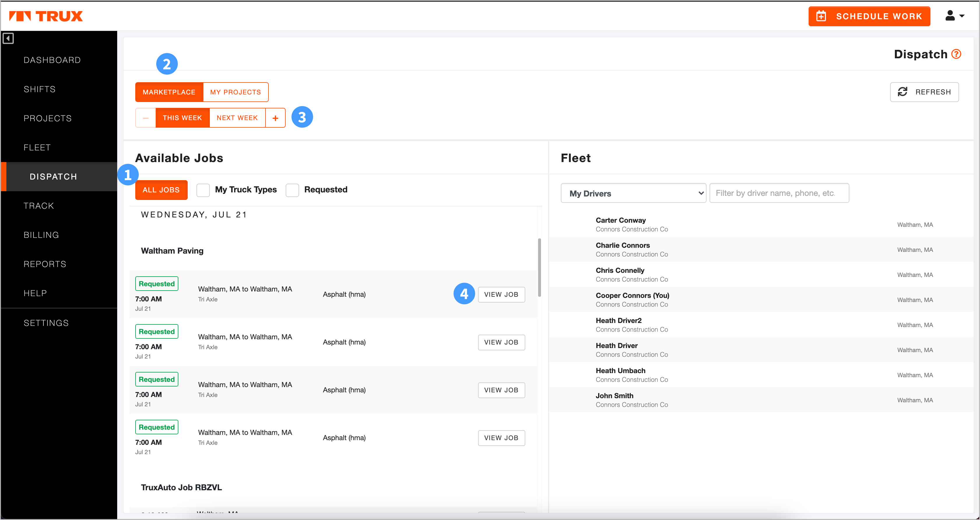Advance a week with the plus button
The image size is (980, 520).
(x=275, y=118)
